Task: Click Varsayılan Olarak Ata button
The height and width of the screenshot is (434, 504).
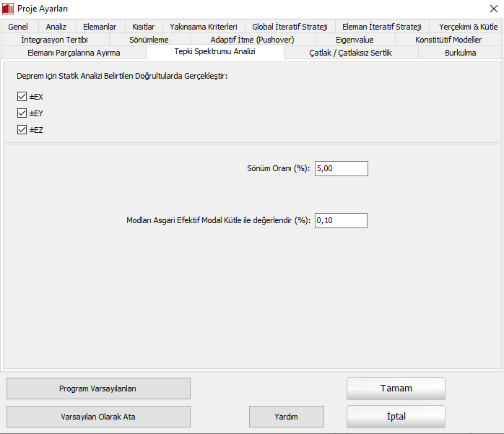Action: [98, 417]
